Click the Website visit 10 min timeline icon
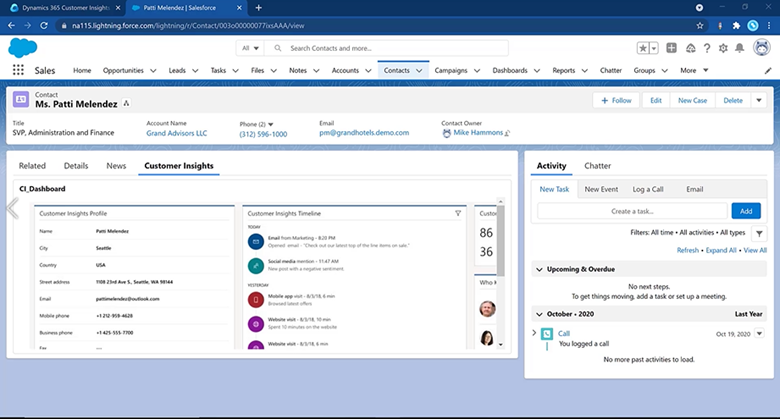This screenshot has width=780, height=419. pos(256,324)
